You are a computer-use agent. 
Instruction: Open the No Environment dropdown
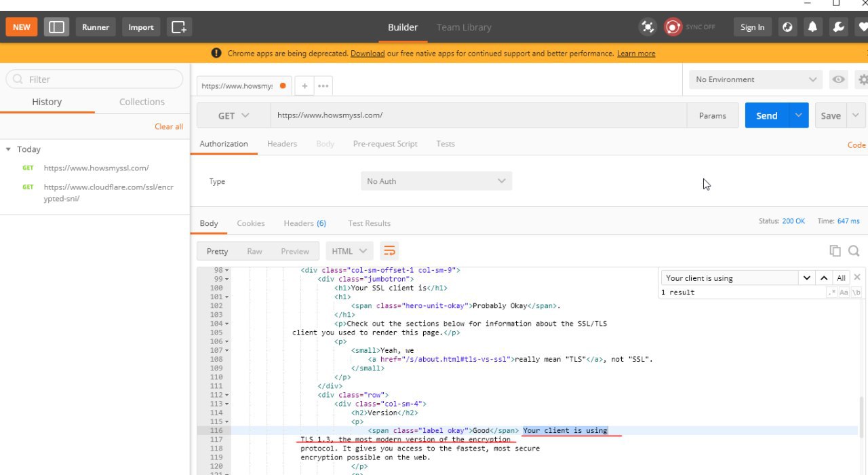click(756, 79)
